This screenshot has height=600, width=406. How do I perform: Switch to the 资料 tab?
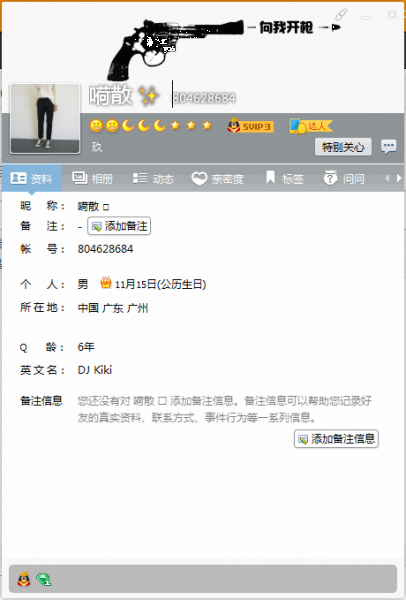[32, 178]
